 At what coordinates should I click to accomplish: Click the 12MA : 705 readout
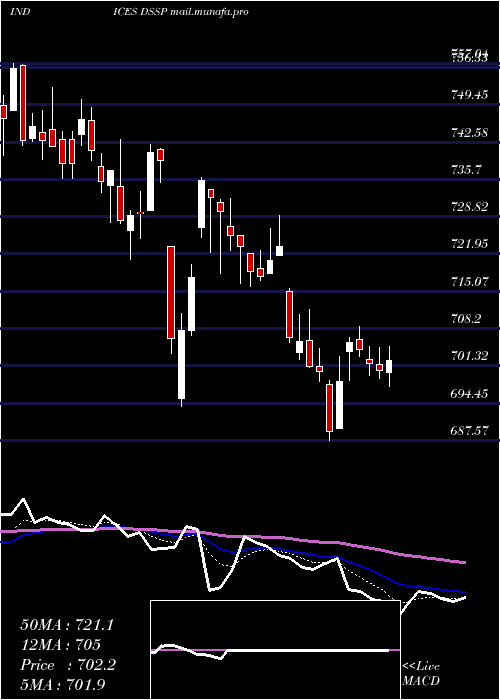coord(60,645)
